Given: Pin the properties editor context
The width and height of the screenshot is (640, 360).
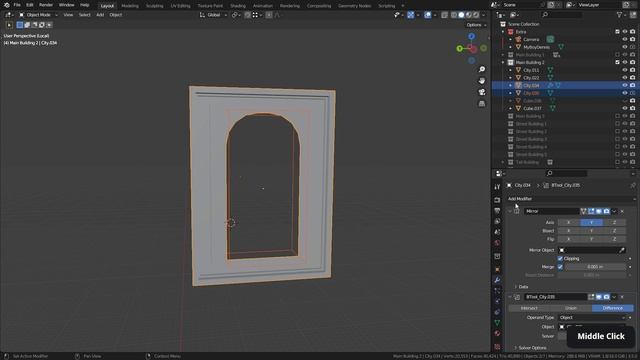Looking at the screenshot, I should (633, 185).
